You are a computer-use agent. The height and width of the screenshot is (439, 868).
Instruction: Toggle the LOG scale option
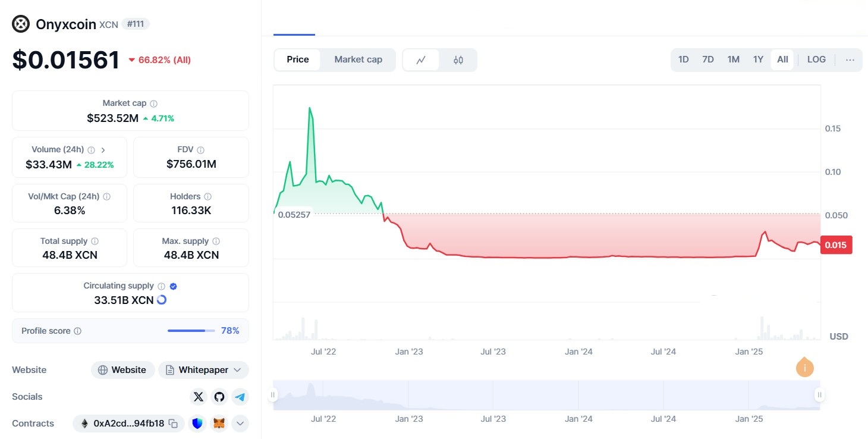point(816,59)
